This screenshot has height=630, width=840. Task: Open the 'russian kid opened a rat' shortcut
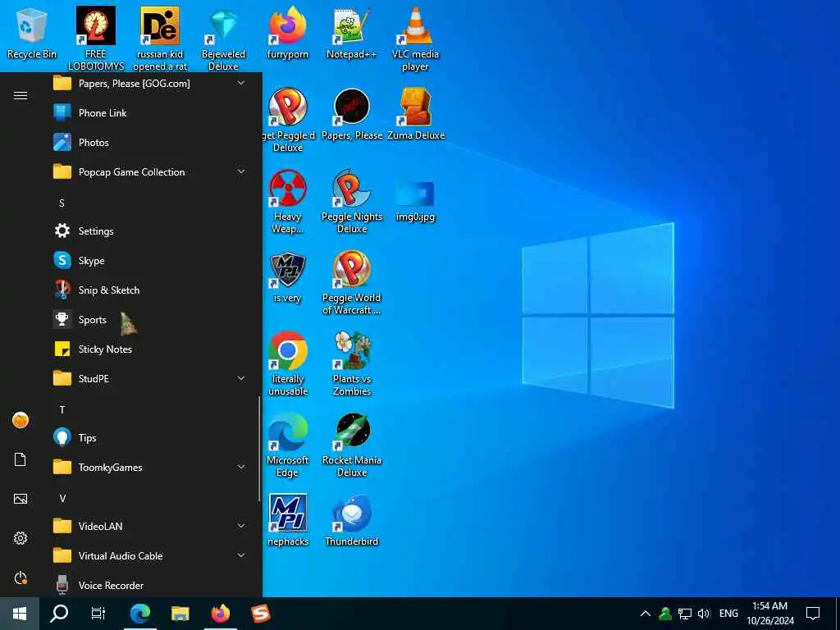pyautogui.click(x=160, y=39)
